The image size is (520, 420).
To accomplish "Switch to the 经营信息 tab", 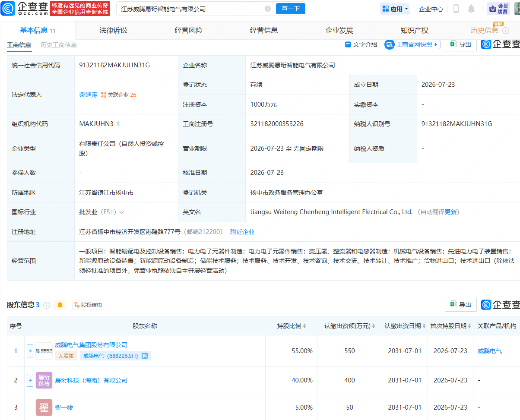I will pyautogui.click(x=264, y=30).
